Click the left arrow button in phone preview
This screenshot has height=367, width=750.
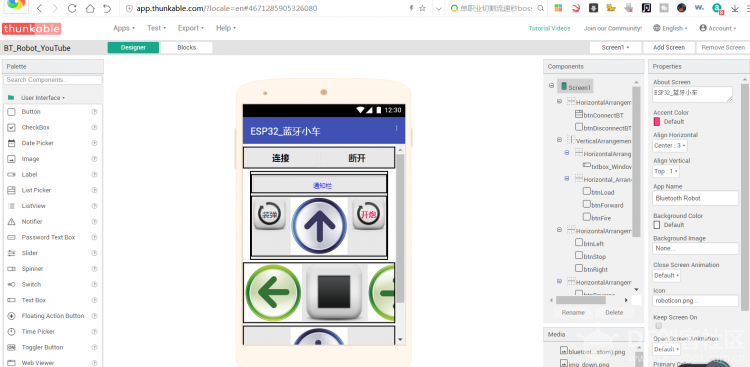273,292
